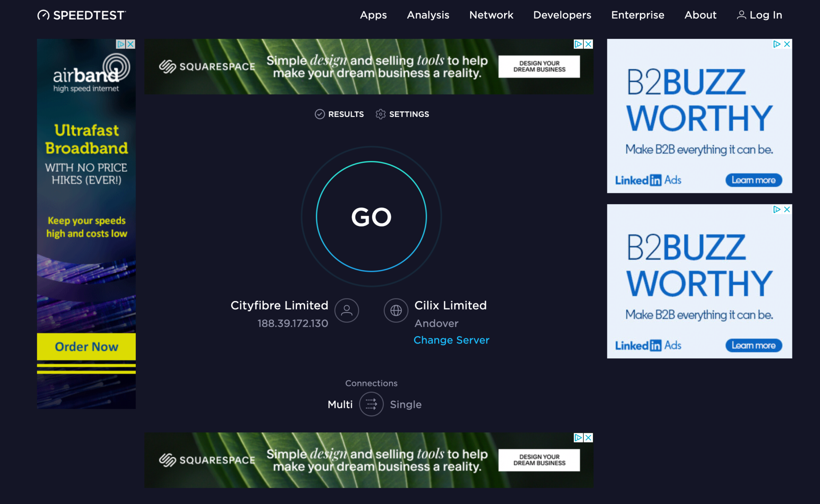The height and width of the screenshot is (504, 820).
Task: Open the Developers menu
Action: tap(562, 15)
